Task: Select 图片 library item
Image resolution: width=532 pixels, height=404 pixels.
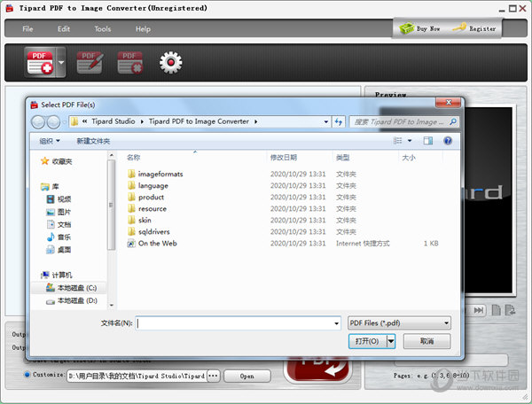Action: (x=59, y=212)
